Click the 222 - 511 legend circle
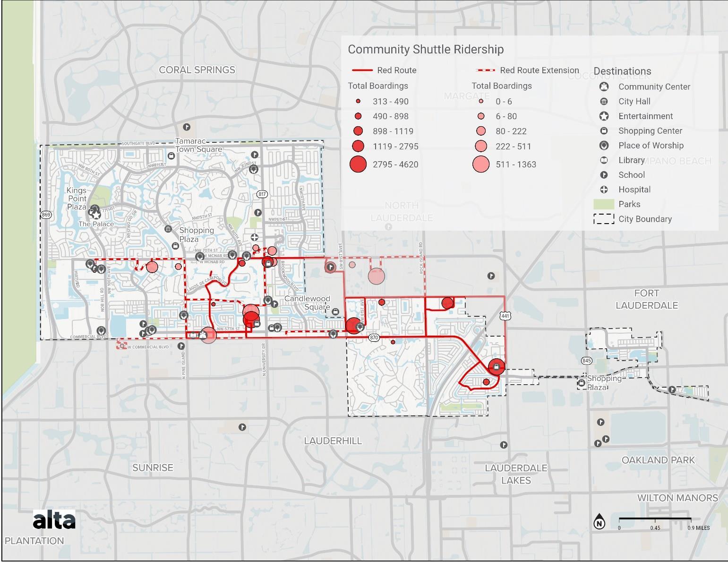This screenshot has width=728, height=562. pos(481,146)
